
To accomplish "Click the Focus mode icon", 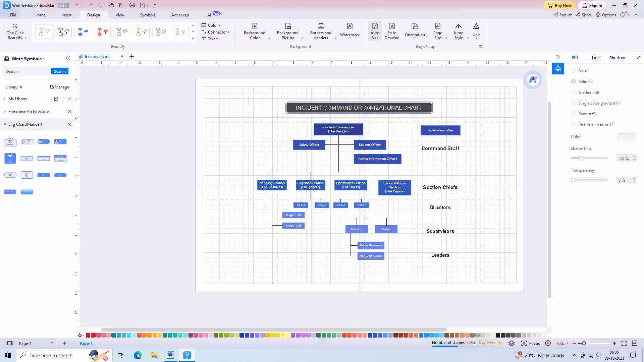I will (524, 343).
